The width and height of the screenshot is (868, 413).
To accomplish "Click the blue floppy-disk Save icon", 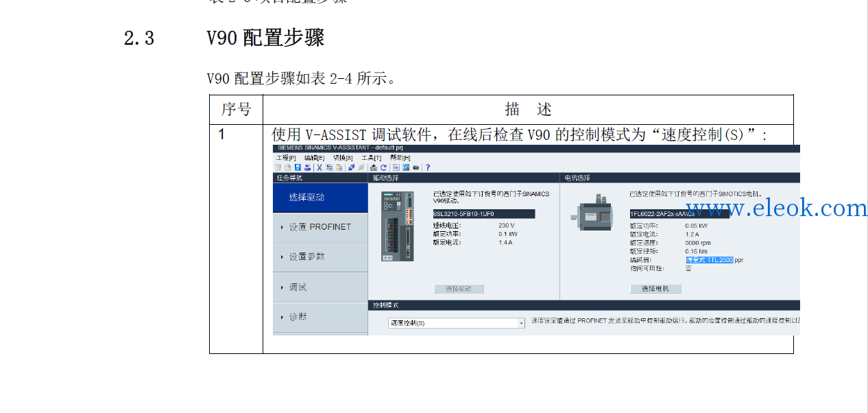I will coord(298,167).
